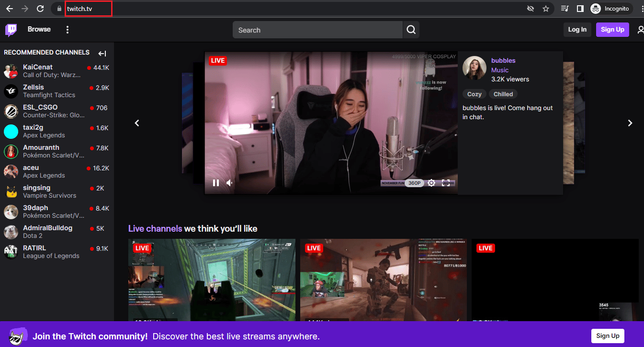
Task: Select the taxi2g recommended channel
Action: pos(57,131)
